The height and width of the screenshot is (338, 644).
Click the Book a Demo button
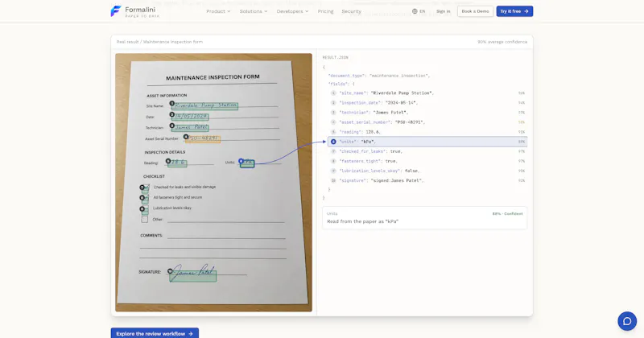click(475, 11)
